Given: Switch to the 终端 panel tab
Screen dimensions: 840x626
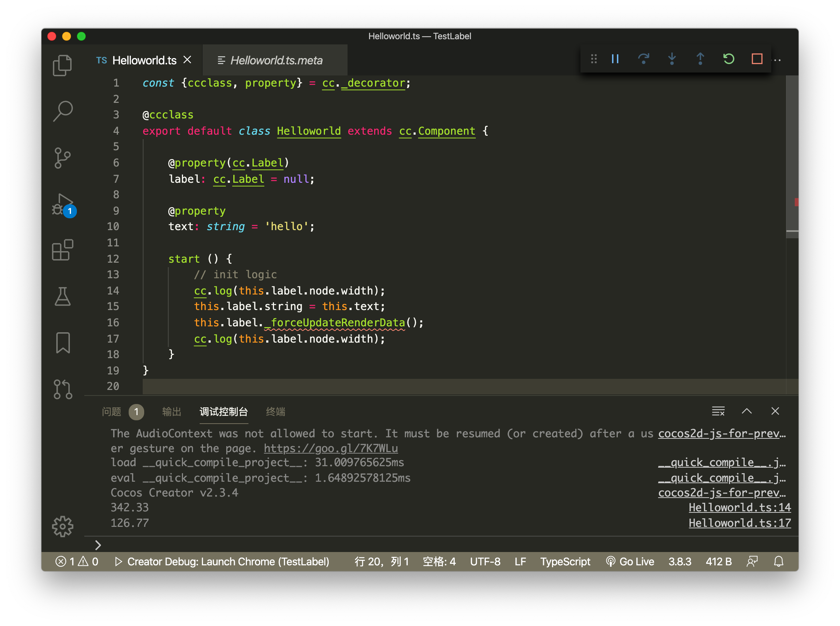Looking at the screenshot, I should pyautogui.click(x=275, y=411).
